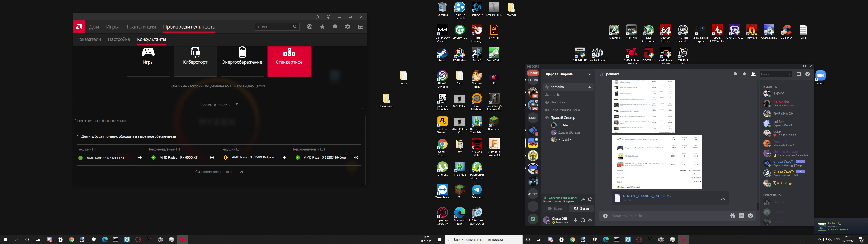Open the web browser globe icon in Radeon Software
The width and height of the screenshot is (868, 244).
310,27
